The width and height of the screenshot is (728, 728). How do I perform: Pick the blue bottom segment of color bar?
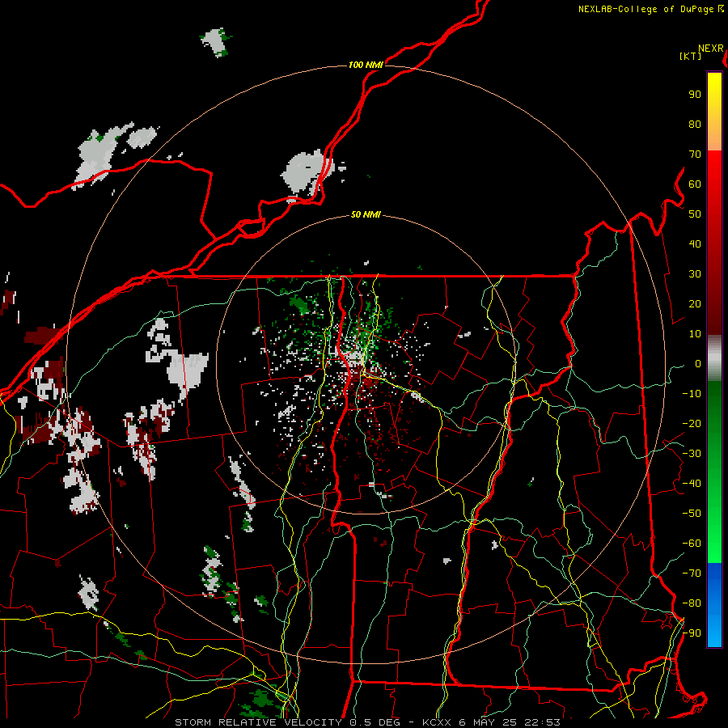tap(714, 604)
